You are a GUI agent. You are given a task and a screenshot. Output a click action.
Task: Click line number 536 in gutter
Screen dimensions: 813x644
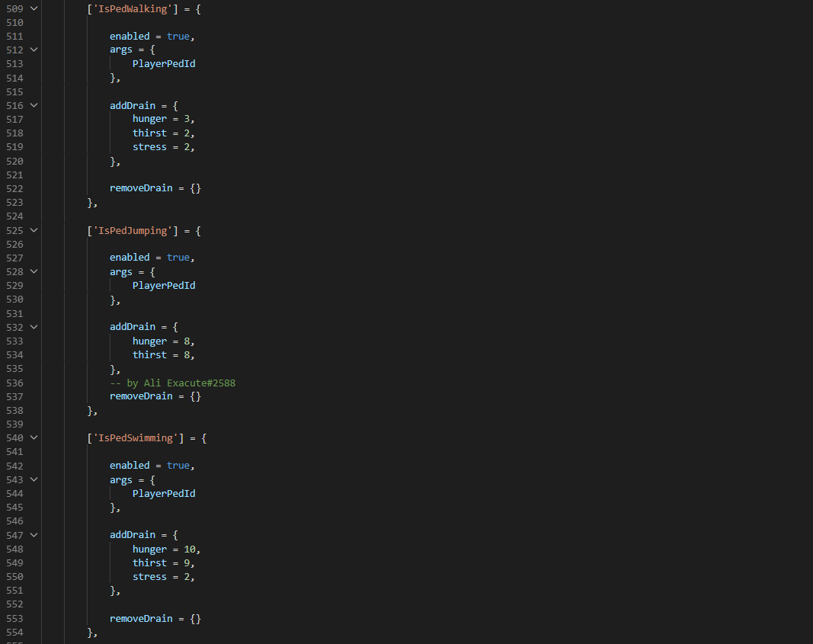tap(14, 383)
